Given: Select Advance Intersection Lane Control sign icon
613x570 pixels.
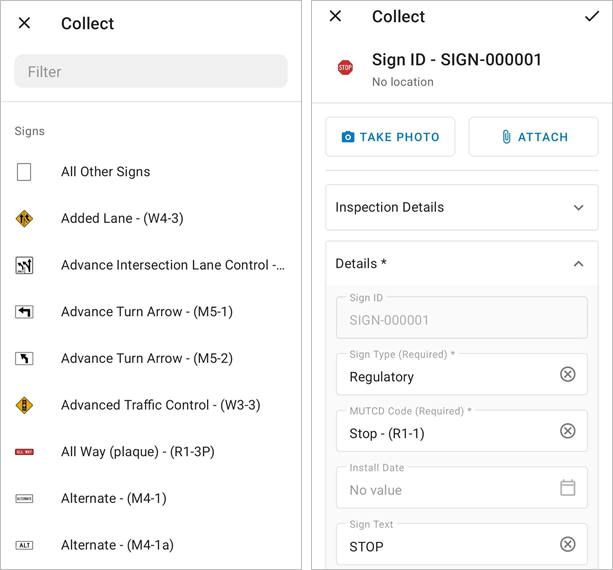Looking at the screenshot, I should pyautogui.click(x=24, y=265).
